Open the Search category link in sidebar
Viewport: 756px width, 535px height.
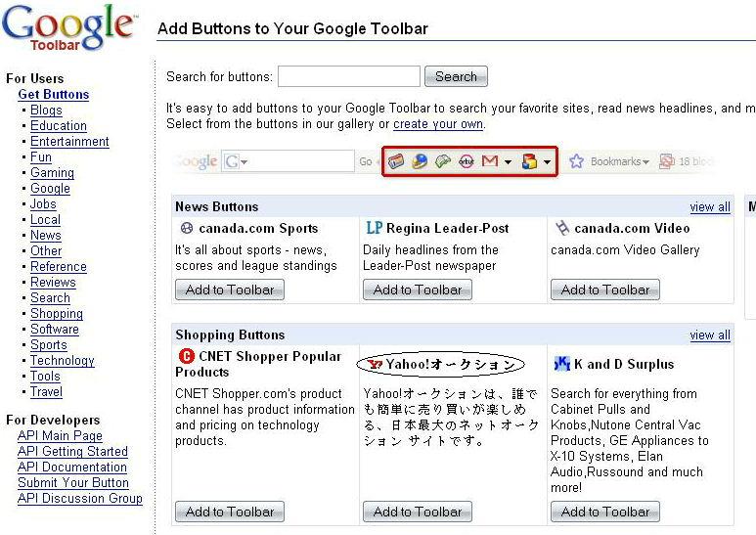(x=50, y=298)
